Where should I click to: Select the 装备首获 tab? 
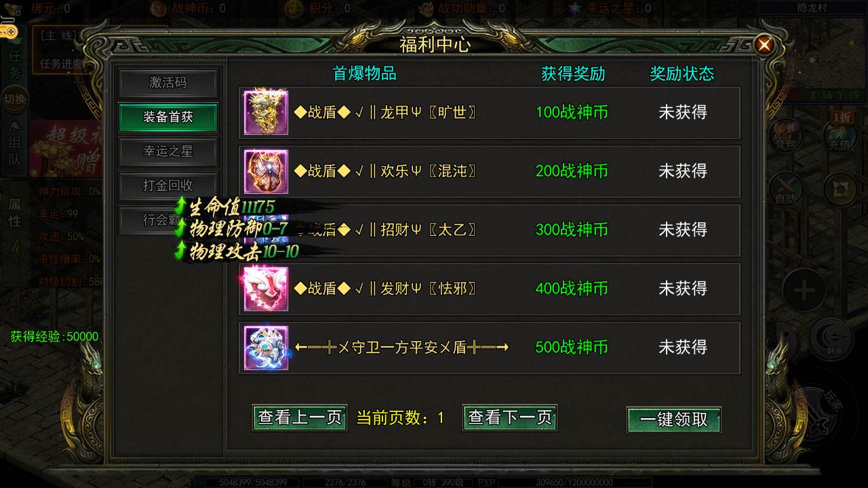tap(168, 117)
